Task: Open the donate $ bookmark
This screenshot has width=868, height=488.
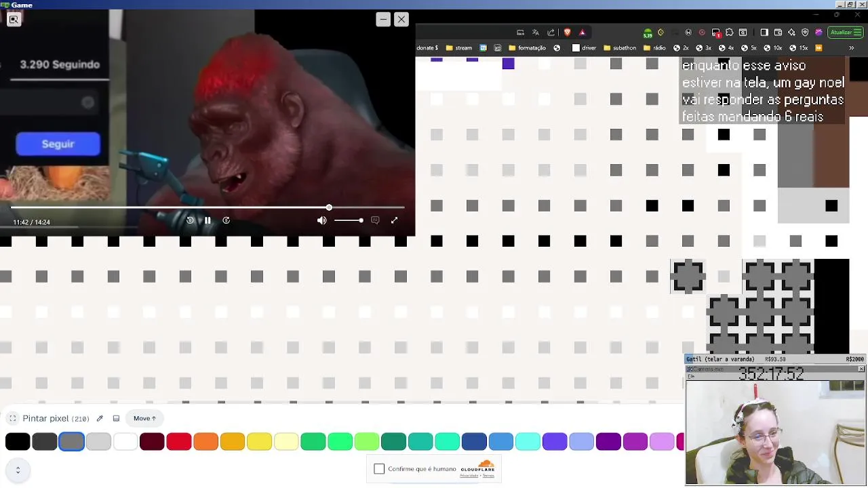Action: coord(427,48)
